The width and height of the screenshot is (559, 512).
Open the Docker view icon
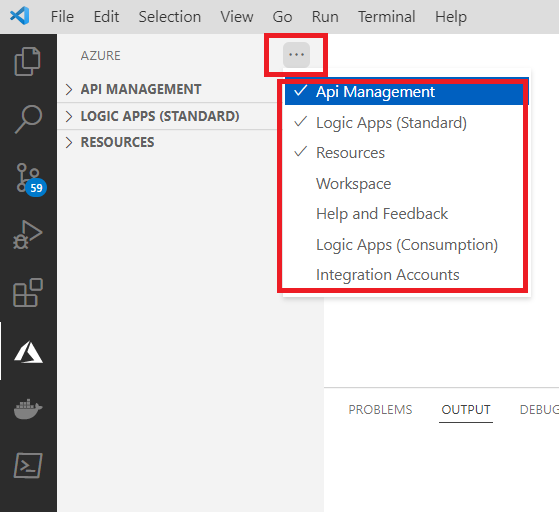pyautogui.click(x=28, y=409)
